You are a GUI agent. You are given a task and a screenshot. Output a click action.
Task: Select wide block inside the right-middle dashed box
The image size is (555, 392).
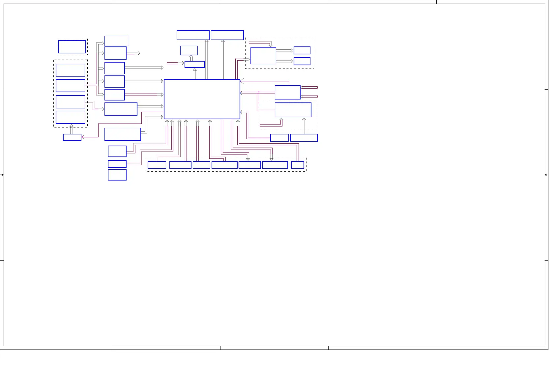pos(293,110)
